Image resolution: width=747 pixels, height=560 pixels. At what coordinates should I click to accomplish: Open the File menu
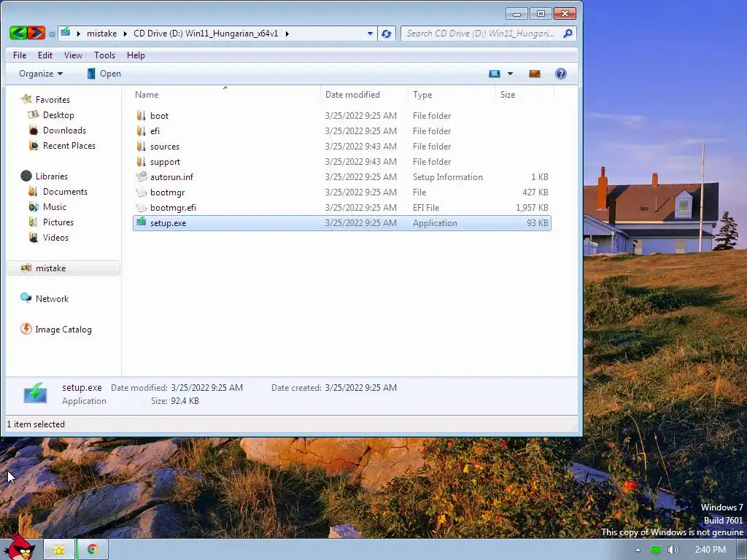click(20, 55)
